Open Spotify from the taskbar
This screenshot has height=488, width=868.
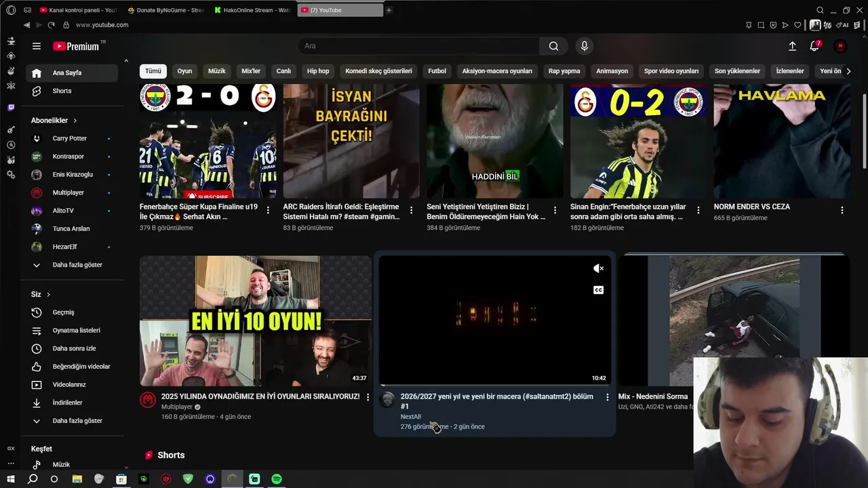pyautogui.click(x=277, y=479)
